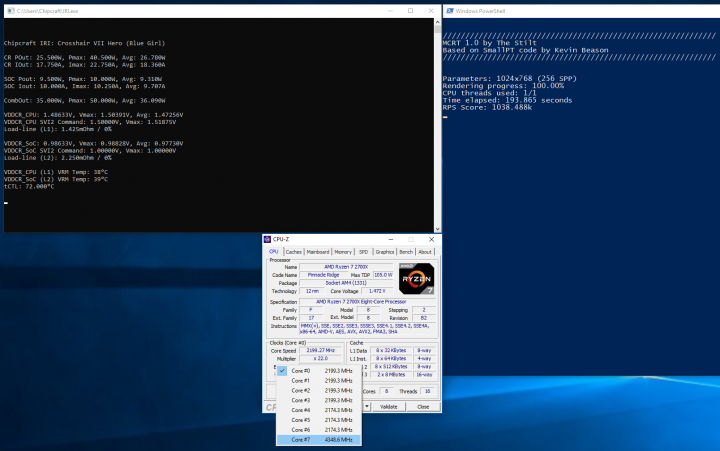The image size is (720, 451).
Task: Switch to the SPD tab
Action: click(x=364, y=252)
